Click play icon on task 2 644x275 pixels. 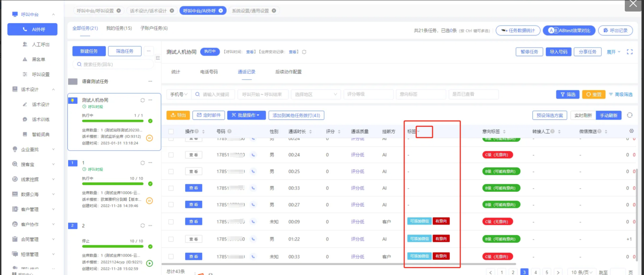[149, 263]
